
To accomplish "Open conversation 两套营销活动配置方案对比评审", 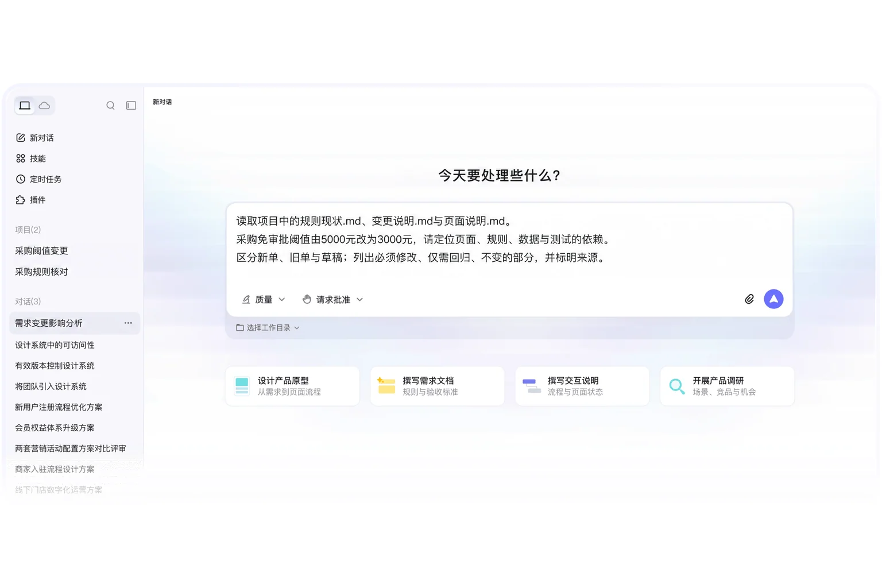I will tap(71, 448).
